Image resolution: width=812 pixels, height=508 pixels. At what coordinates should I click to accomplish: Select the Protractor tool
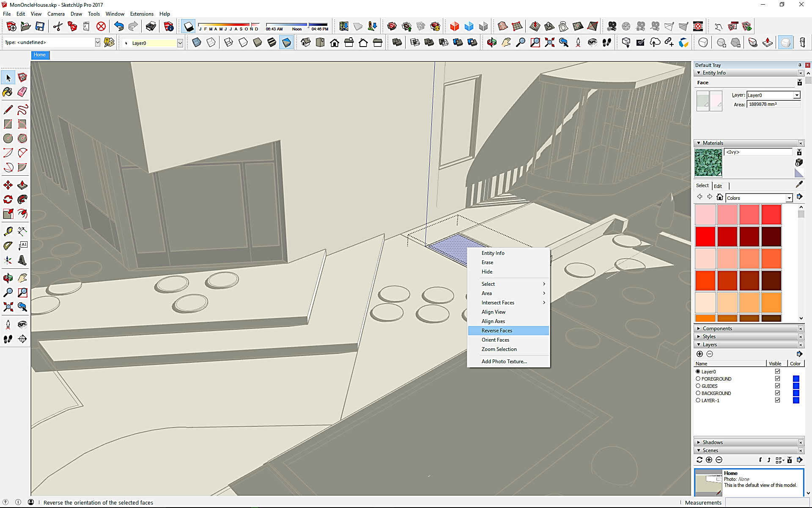tap(8, 246)
